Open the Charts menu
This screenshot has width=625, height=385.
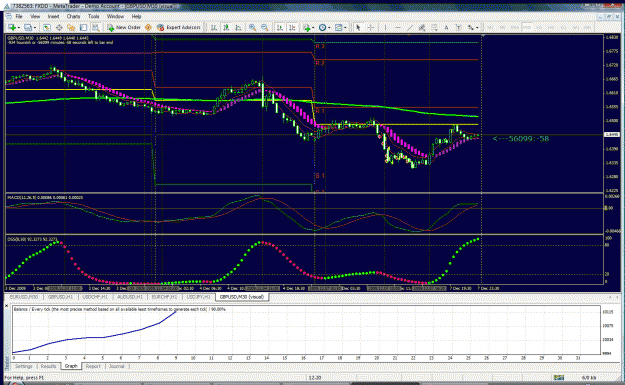coord(73,16)
